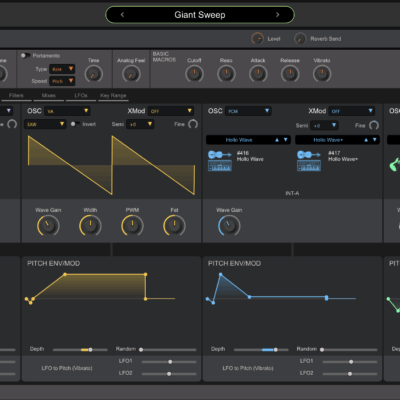Open the XMod dropdown of PCM oscillator
The image size is (400, 400).
(352, 111)
